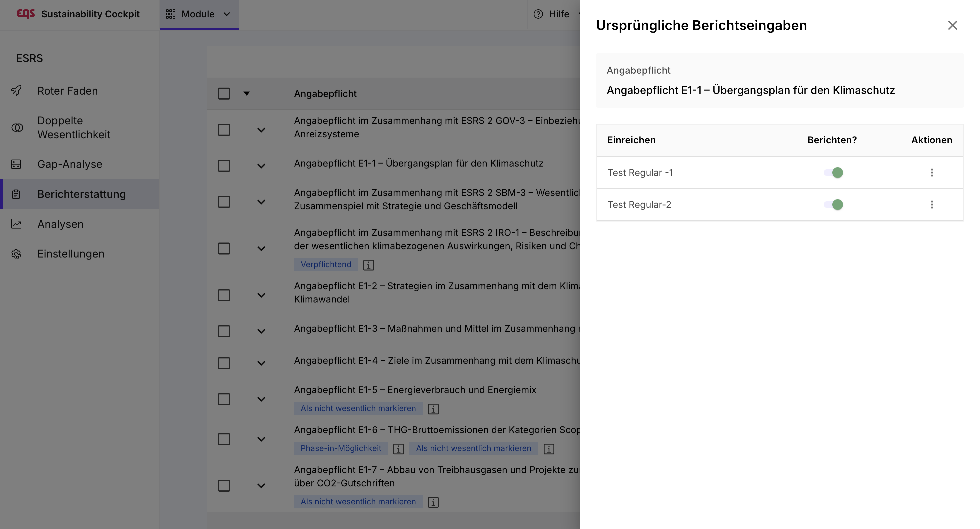The image size is (980, 529).
Task: Open actions menu for Test Regular-2
Action: point(931,205)
